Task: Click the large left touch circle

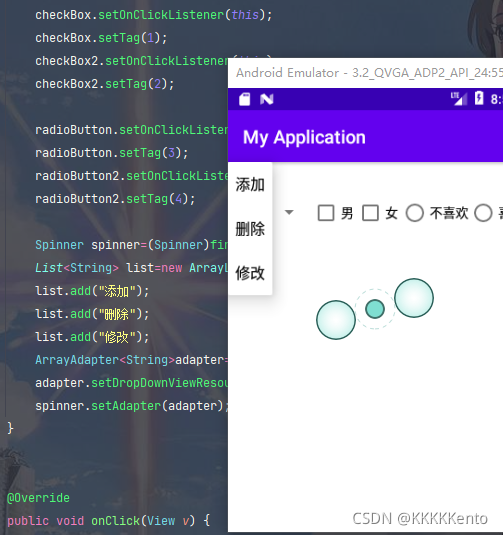Action: pos(336,320)
